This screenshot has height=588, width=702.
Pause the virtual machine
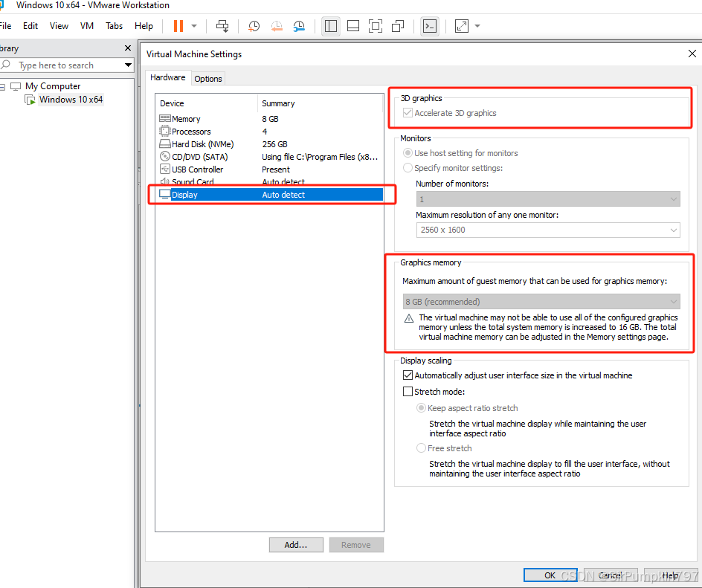pos(178,26)
